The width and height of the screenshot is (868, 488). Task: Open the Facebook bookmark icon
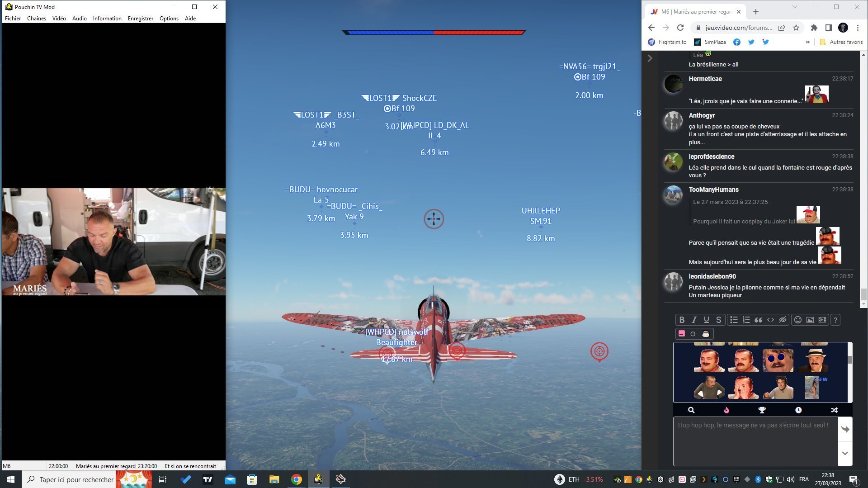click(x=737, y=42)
